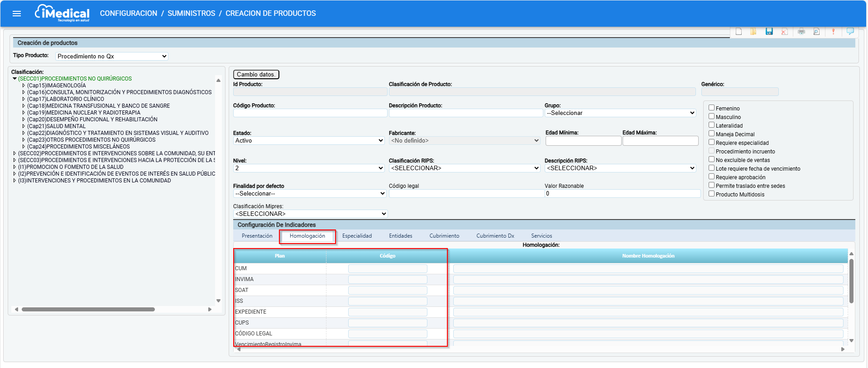
Task: Click the search document magnifier icon
Action: click(816, 32)
